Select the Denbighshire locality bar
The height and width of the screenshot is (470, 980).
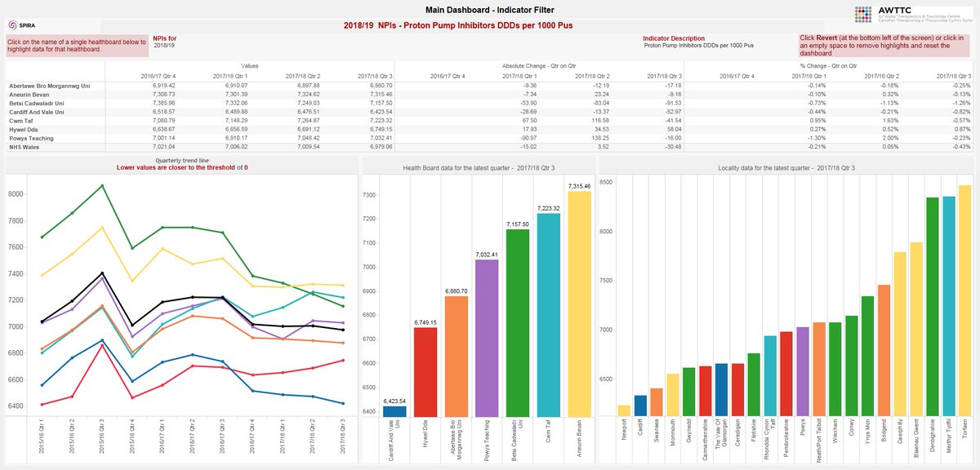933,307
